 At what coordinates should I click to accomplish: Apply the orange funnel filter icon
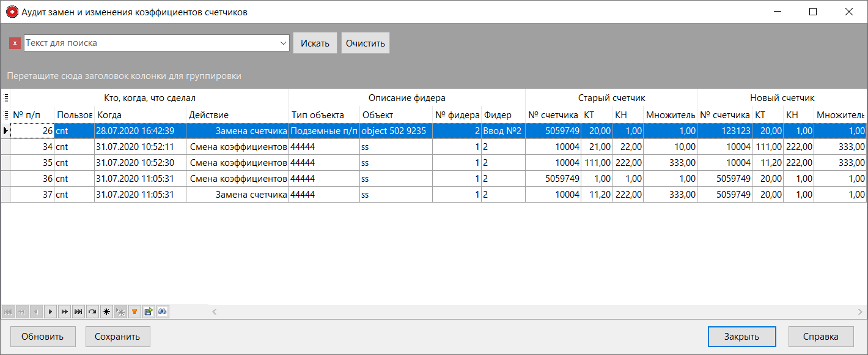134,312
